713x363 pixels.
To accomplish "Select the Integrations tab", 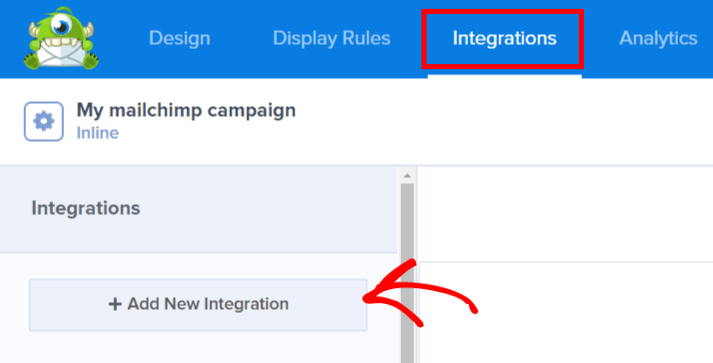I will [504, 38].
